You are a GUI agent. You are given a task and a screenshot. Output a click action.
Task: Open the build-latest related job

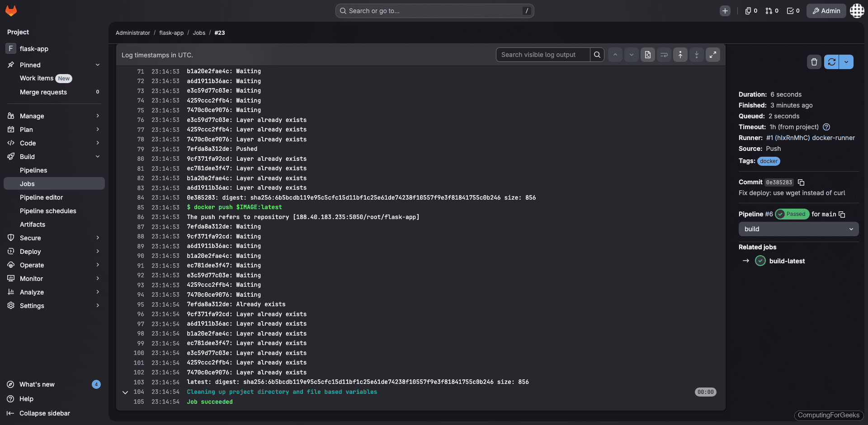point(787,261)
